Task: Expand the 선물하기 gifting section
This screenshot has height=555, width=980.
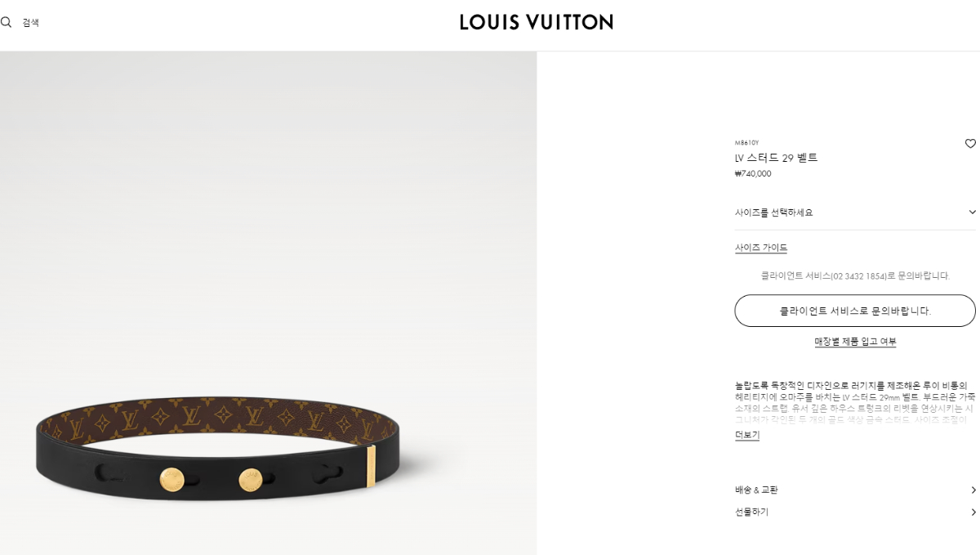Action: [855, 512]
